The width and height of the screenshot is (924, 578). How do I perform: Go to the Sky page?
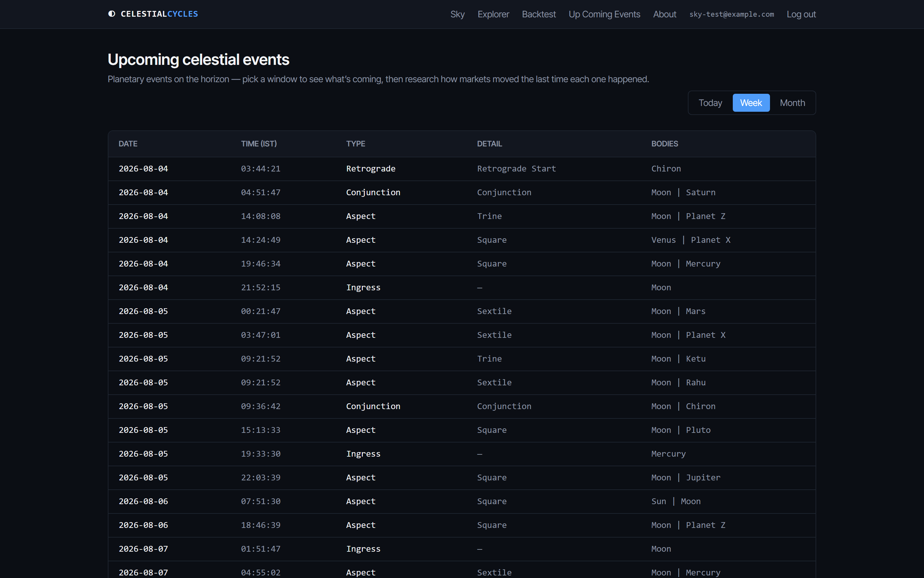(x=457, y=14)
